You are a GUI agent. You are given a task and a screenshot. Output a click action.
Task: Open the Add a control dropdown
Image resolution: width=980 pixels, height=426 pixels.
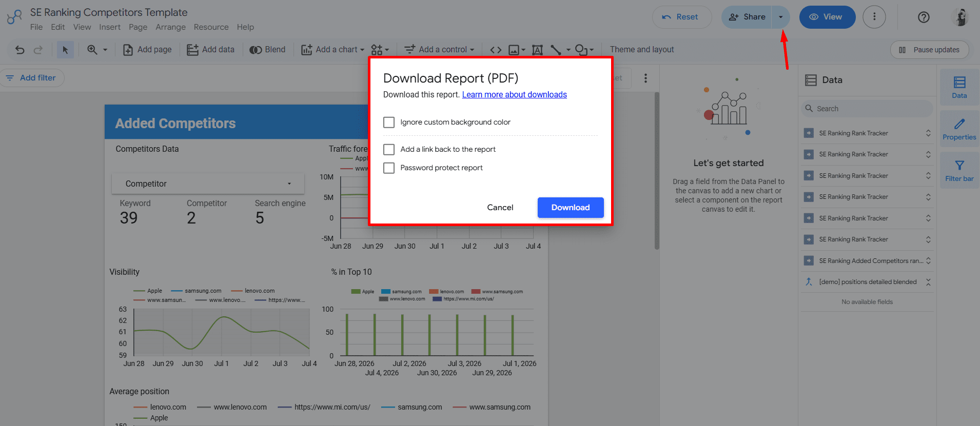click(x=439, y=50)
